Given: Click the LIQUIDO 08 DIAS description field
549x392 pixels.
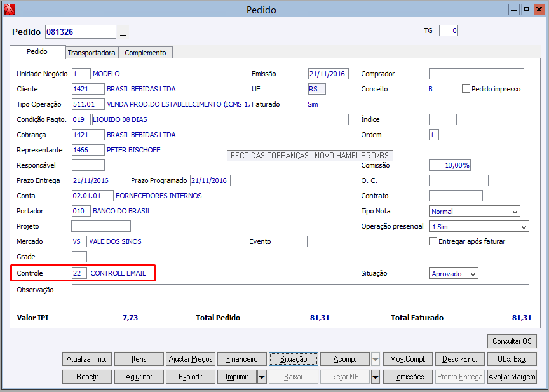Looking at the screenshot, I should tap(220, 119).
